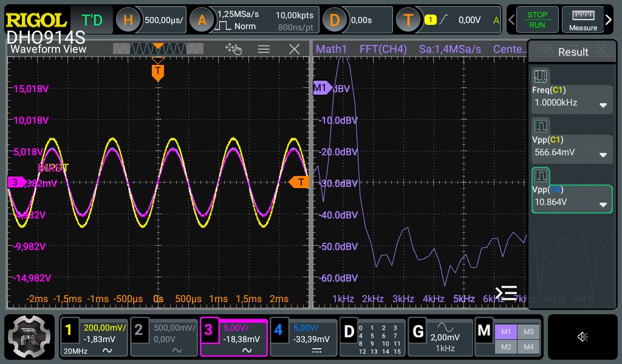
Task: Click the orange trigger position T marker
Action: point(158,72)
